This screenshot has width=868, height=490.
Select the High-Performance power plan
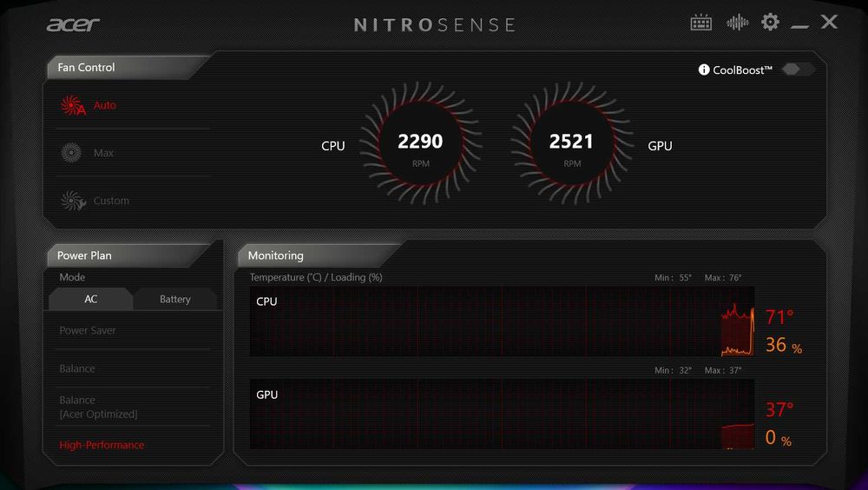click(102, 445)
